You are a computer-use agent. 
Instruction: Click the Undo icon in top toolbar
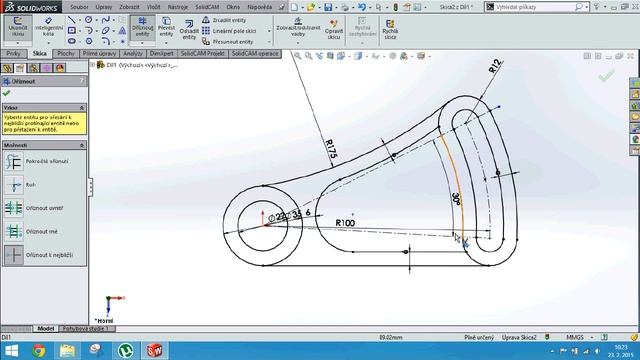[x=362, y=7]
